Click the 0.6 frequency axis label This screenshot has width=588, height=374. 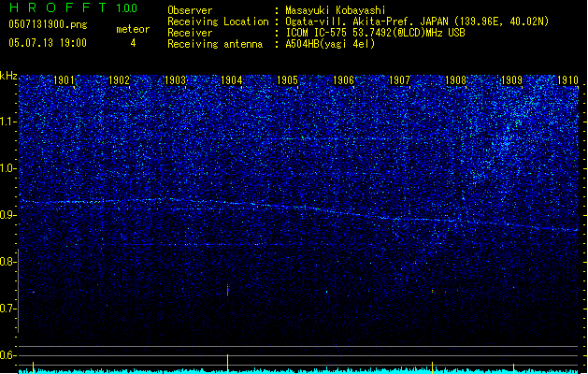tap(8, 355)
